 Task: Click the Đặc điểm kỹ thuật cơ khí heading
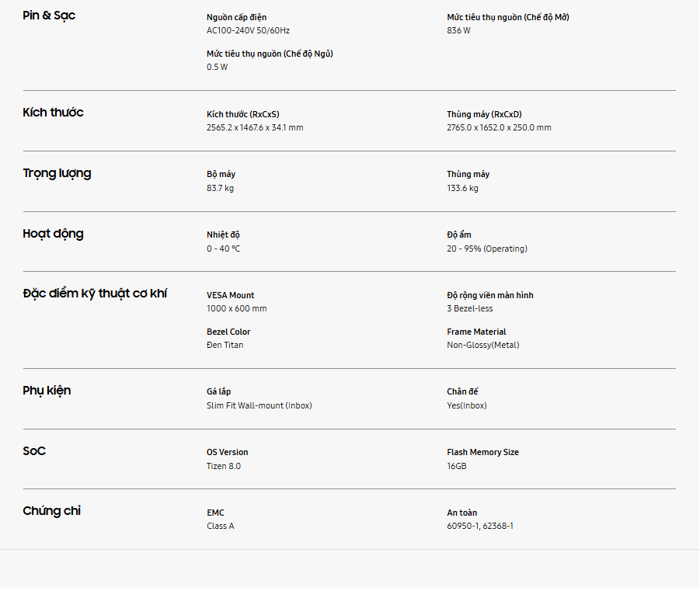[x=95, y=294]
